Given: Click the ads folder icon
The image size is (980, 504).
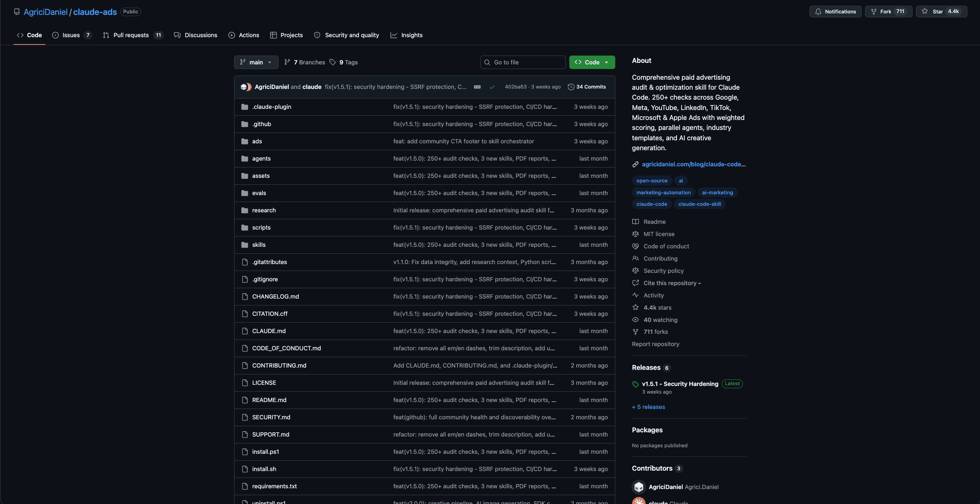Looking at the screenshot, I should pyautogui.click(x=244, y=141).
